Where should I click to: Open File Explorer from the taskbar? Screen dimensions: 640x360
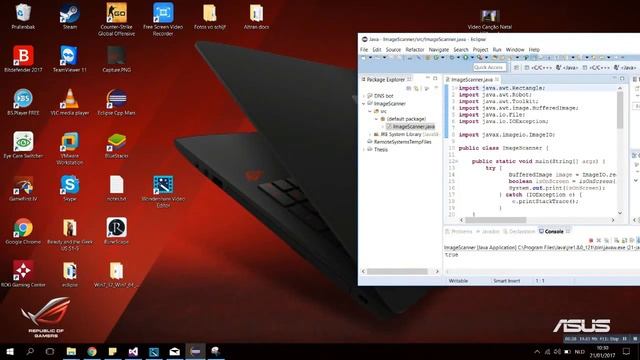pos(71,351)
